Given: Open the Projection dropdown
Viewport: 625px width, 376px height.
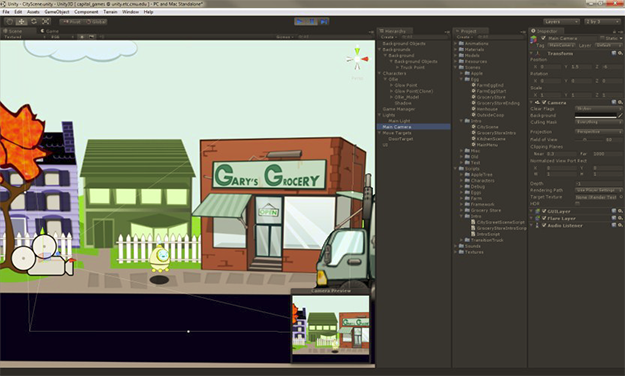Looking at the screenshot, I should click(x=598, y=132).
